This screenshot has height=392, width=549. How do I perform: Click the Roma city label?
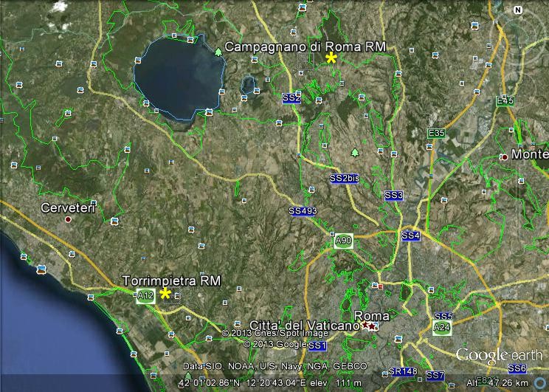pos(372,315)
